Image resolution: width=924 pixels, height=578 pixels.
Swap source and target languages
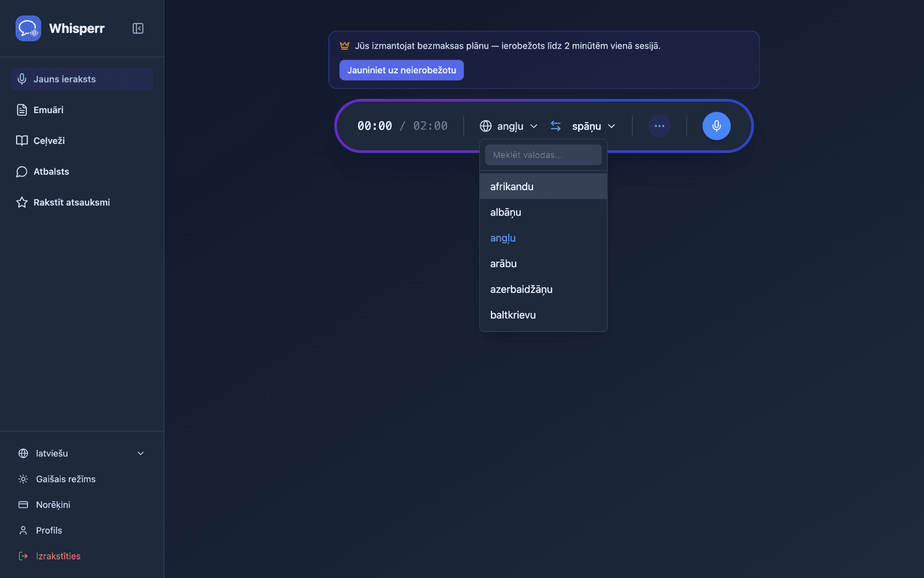tap(556, 126)
